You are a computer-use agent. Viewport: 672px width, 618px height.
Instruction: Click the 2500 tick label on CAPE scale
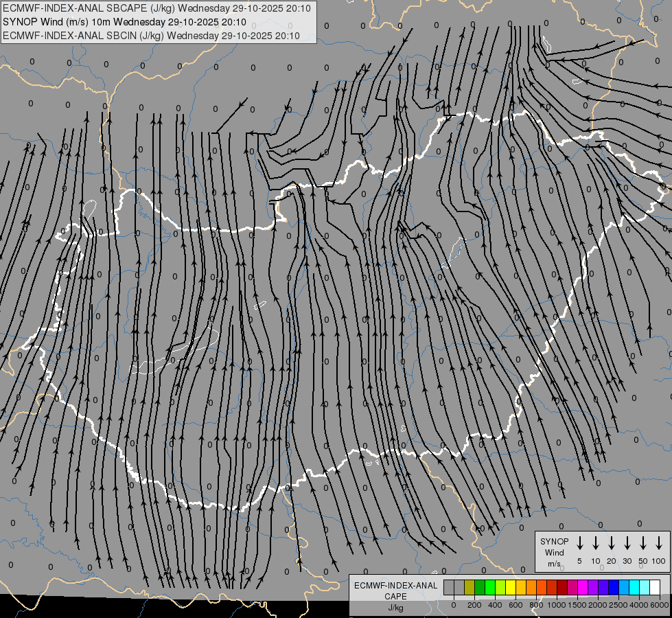coord(618,605)
